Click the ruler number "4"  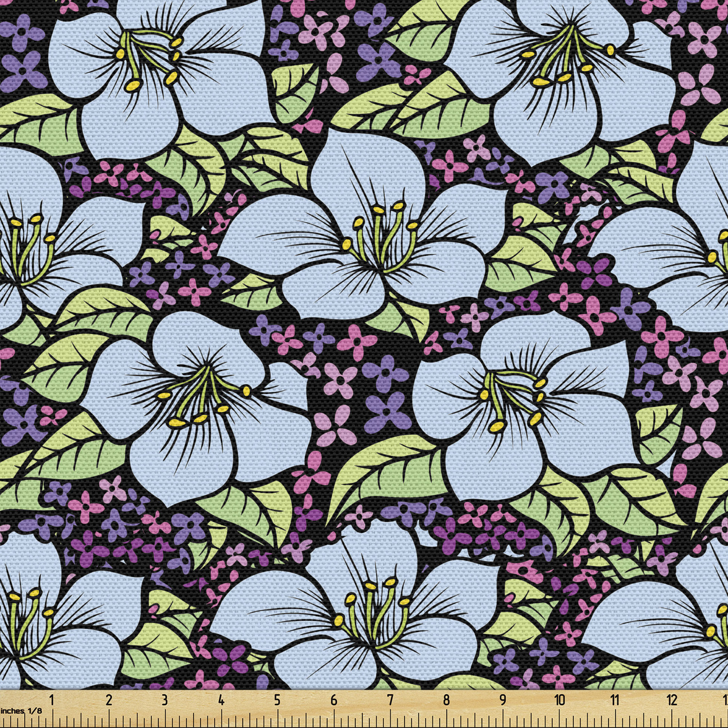(221, 700)
